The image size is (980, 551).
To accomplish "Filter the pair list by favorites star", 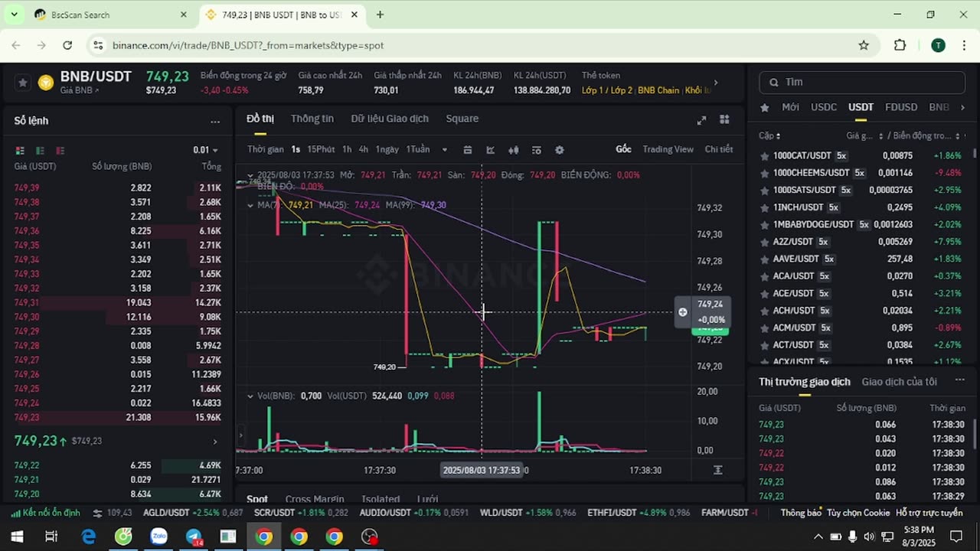I will click(x=764, y=107).
